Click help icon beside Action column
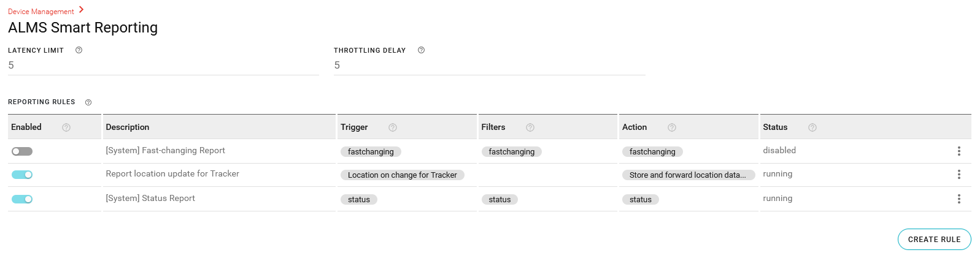This screenshot has height=258, width=980. point(672,127)
